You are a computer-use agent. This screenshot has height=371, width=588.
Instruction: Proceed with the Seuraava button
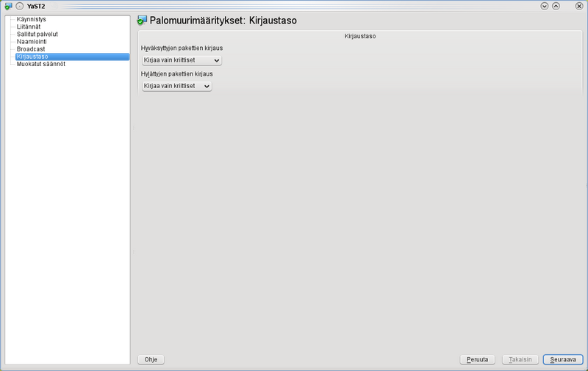click(563, 359)
